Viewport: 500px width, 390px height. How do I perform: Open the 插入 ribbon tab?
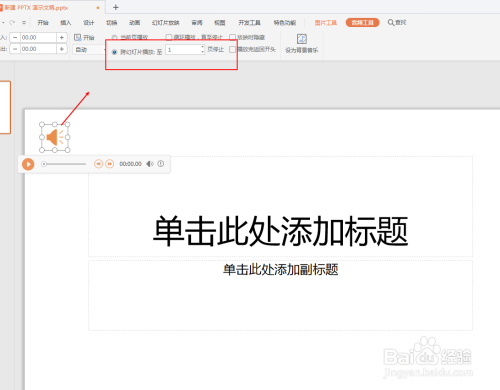(x=66, y=23)
